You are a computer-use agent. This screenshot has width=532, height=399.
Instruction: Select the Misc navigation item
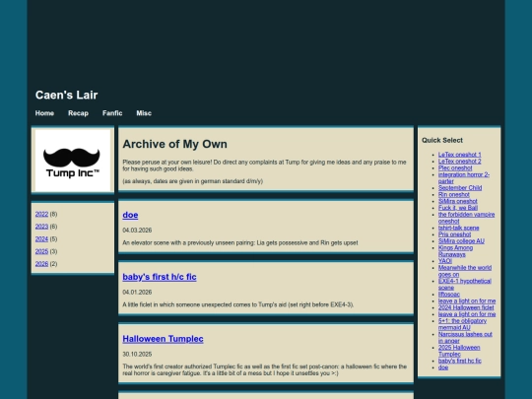(x=144, y=113)
